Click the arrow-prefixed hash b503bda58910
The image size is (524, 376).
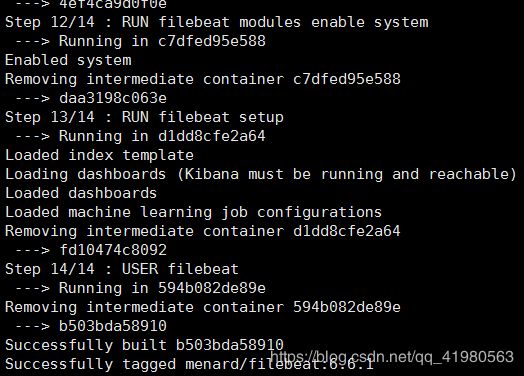pyautogui.click(x=113, y=326)
